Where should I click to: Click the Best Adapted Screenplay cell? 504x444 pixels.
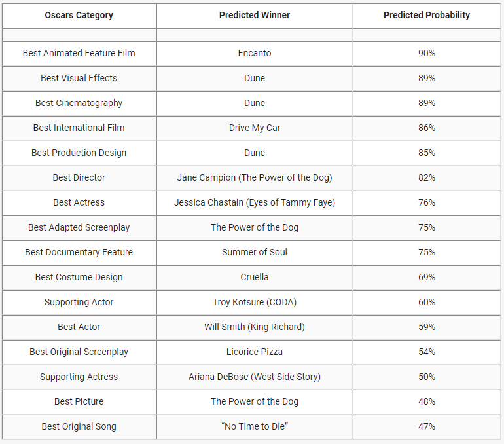coord(79,227)
